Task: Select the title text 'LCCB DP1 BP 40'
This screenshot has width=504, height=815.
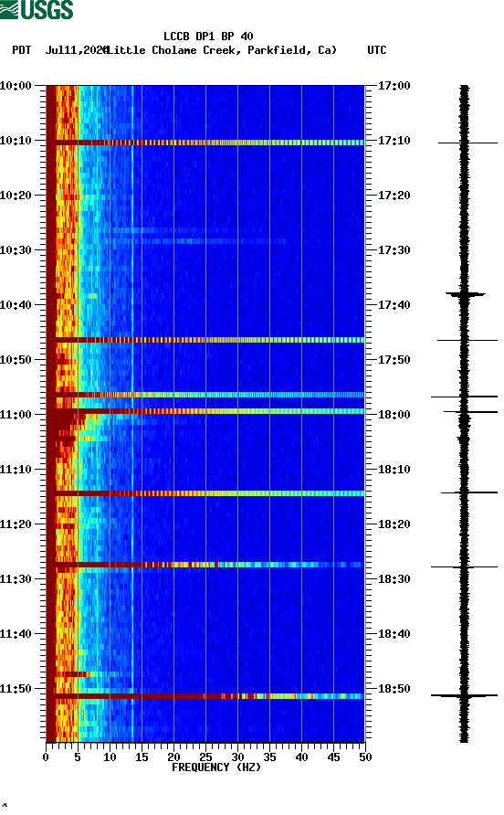Action: (208, 37)
